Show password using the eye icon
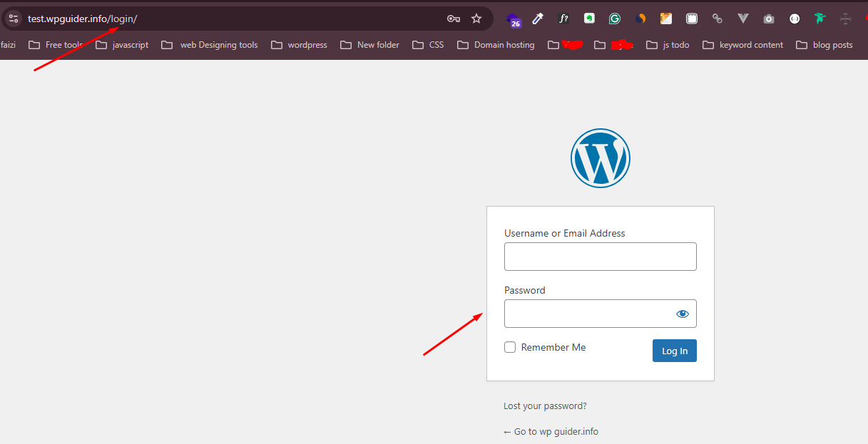The width and height of the screenshot is (868, 444). pos(683,314)
